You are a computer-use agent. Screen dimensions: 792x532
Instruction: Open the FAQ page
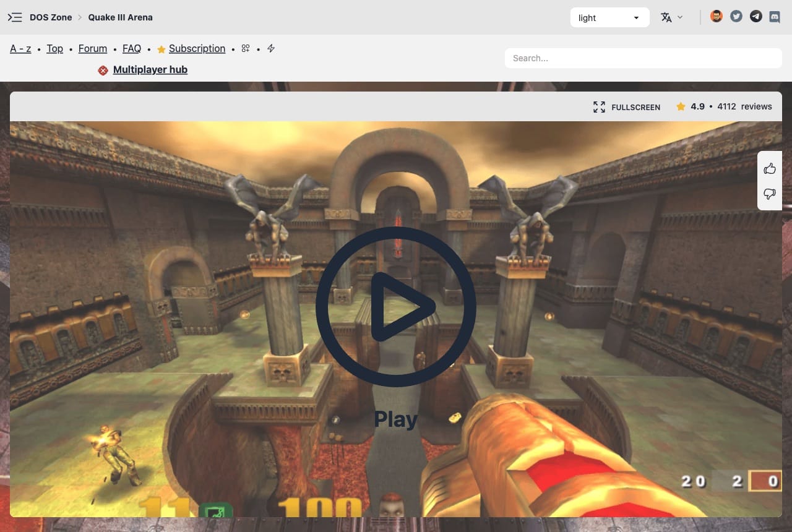132,48
